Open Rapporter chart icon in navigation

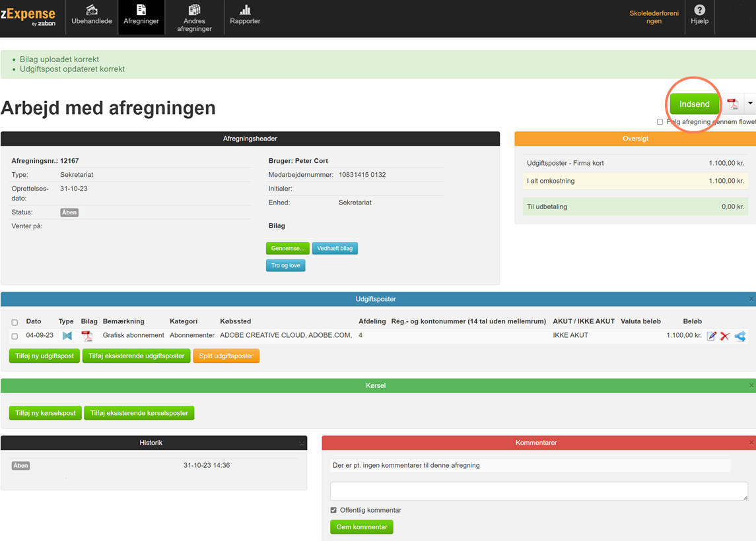(x=245, y=15)
